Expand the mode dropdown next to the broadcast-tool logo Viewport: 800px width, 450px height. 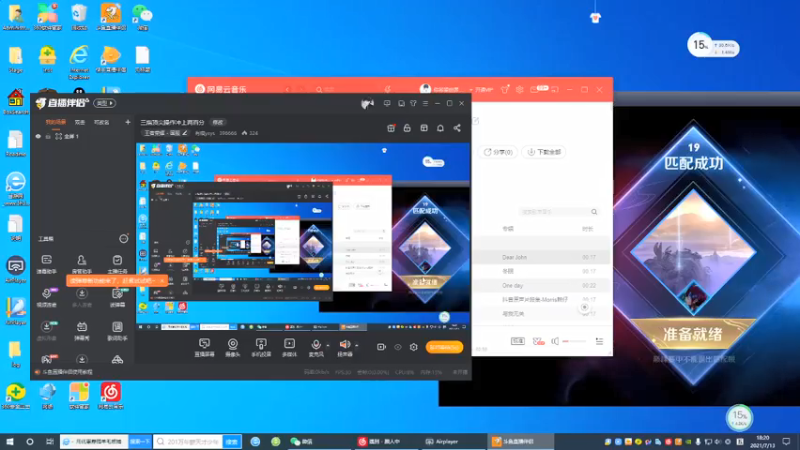(105, 103)
